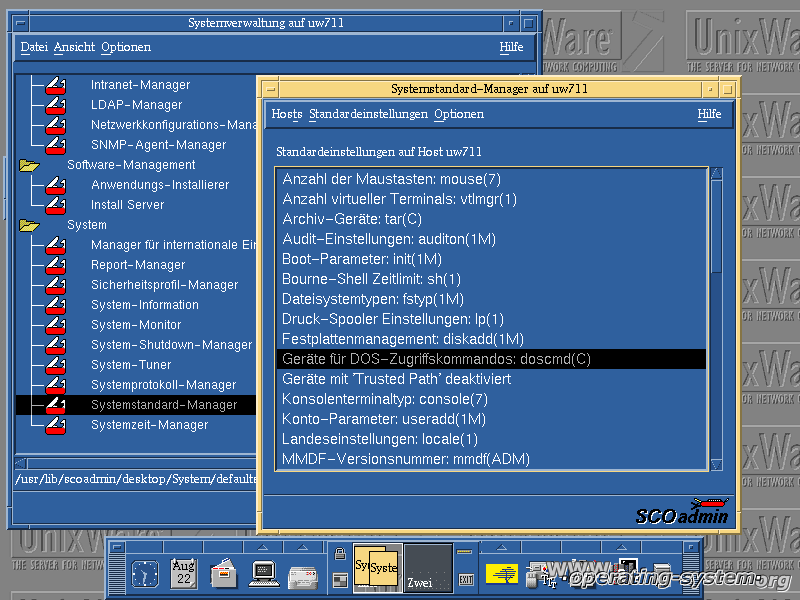Launch the terminal computer icon in panel

click(264, 573)
